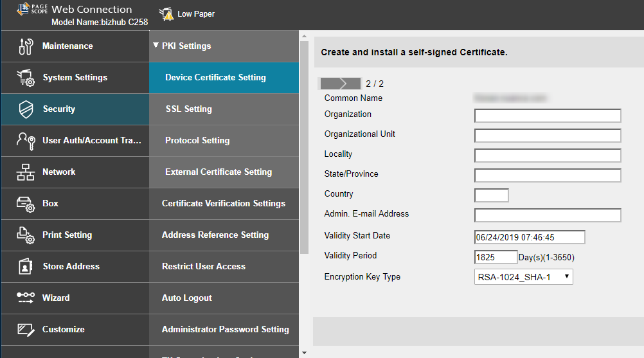
Task: Click the submenu scrollbar thumb
Action: coord(304,148)
